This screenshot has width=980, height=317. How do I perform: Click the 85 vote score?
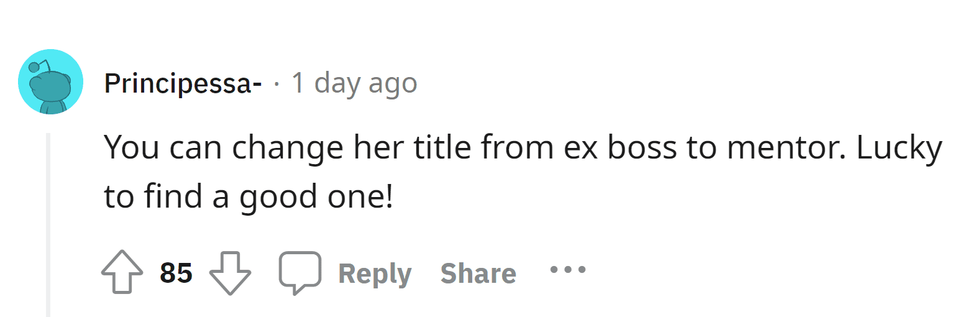pyautogui.click(x=176, y=273)
